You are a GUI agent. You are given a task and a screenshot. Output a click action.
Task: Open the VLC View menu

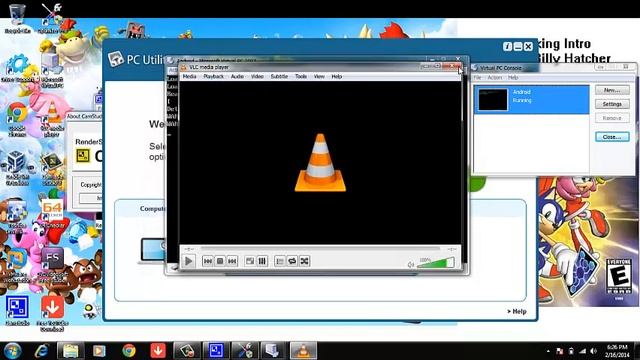[319, 76]
